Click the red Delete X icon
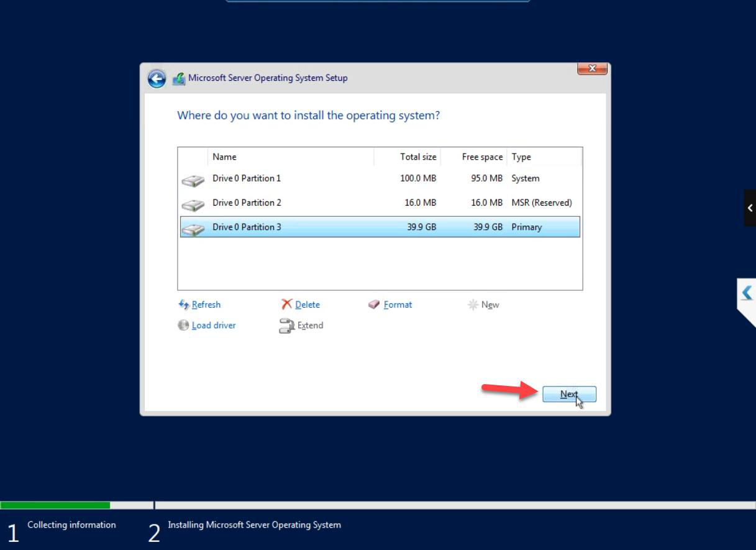 (x=286, y=305)
